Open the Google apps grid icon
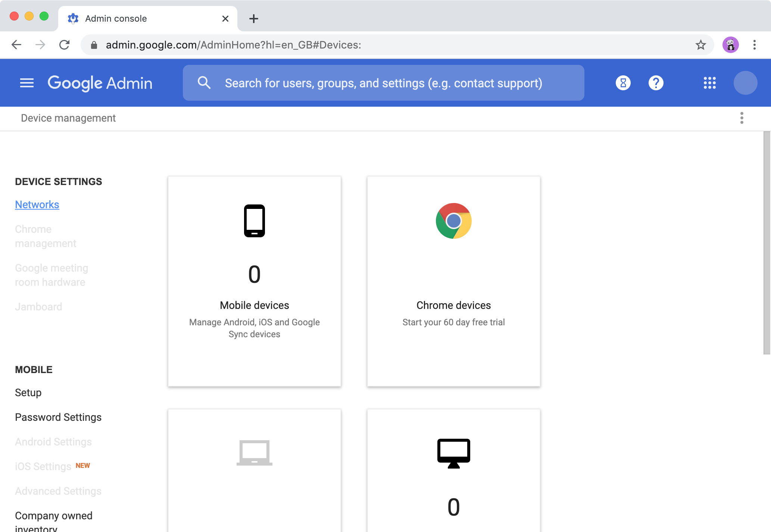 [710, 83]
